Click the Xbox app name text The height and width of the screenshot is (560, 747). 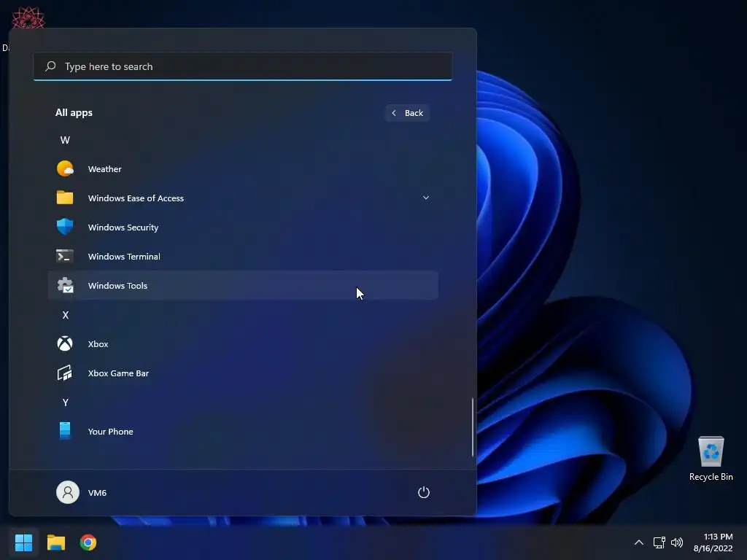[98, 344]
